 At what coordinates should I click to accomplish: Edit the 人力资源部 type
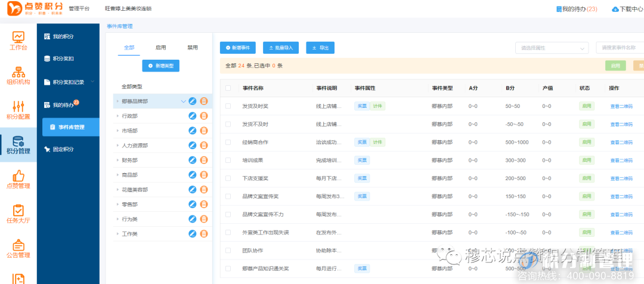[x=193, y=145]
